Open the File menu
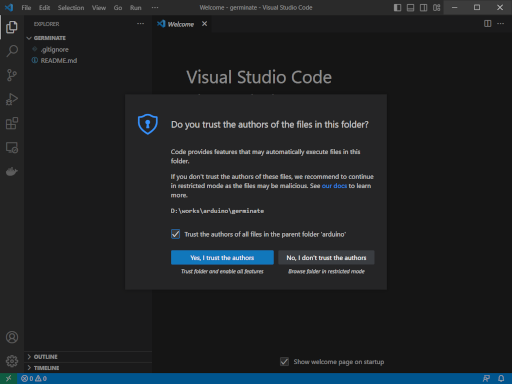The width and height of the screenshot is (512, 384). coord(26,7)
